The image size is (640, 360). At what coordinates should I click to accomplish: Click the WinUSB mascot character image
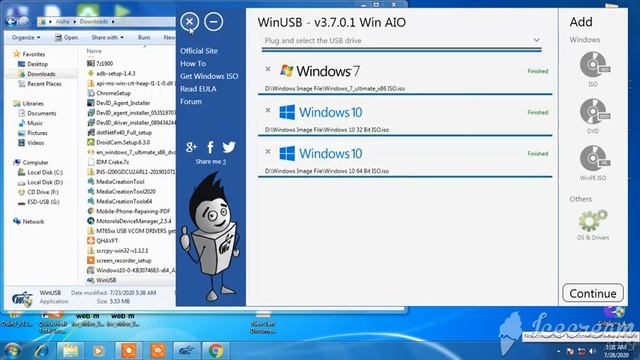point(210,237)
